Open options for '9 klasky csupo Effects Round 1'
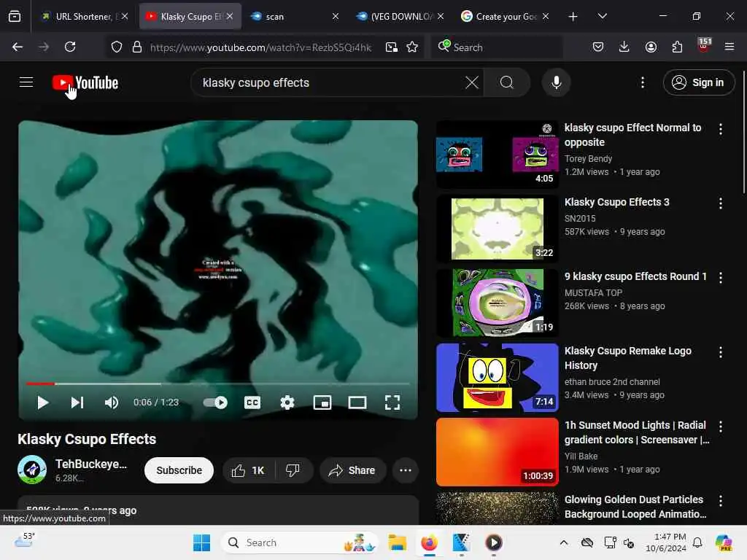This screenshot has height=560, width=747. pyautogui.click(x=720, y=278)
